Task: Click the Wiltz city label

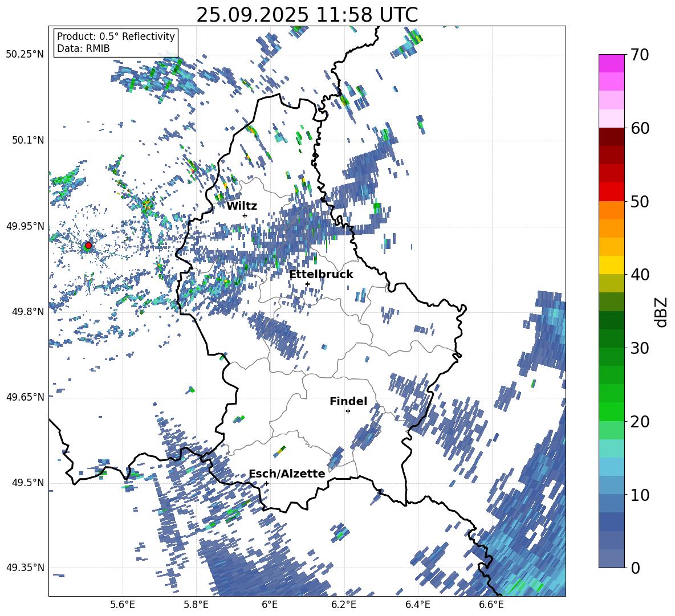Action: 242,206
